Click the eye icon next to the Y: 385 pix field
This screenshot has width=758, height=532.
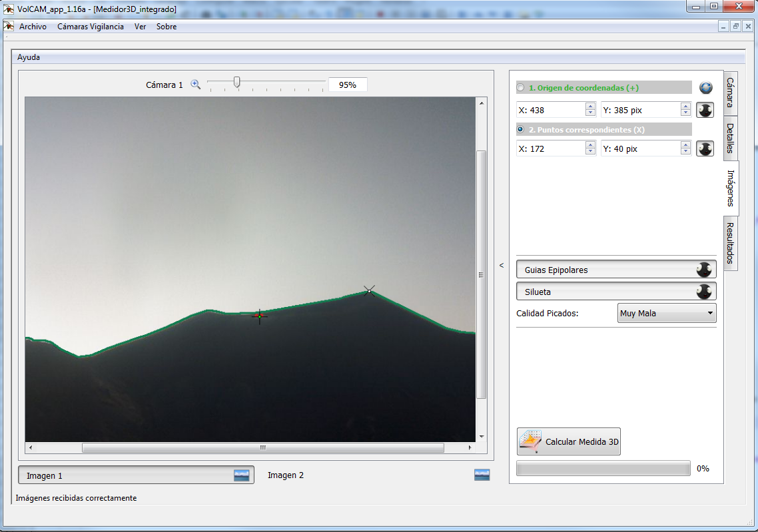click(x=705, y=110)
